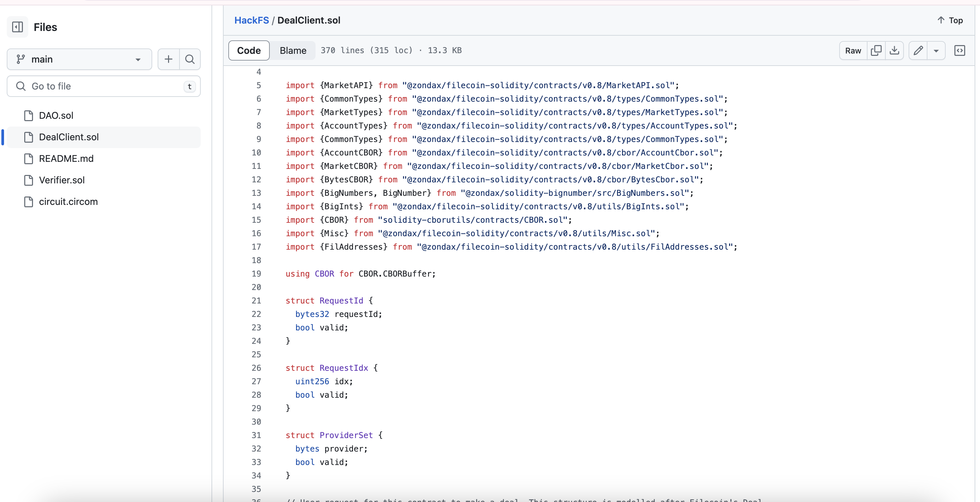This screenshot has height=502, width=980.
Task: Click the 'uint256 idx;' code line
Action: pyautogui.click(x=324, y=382)
